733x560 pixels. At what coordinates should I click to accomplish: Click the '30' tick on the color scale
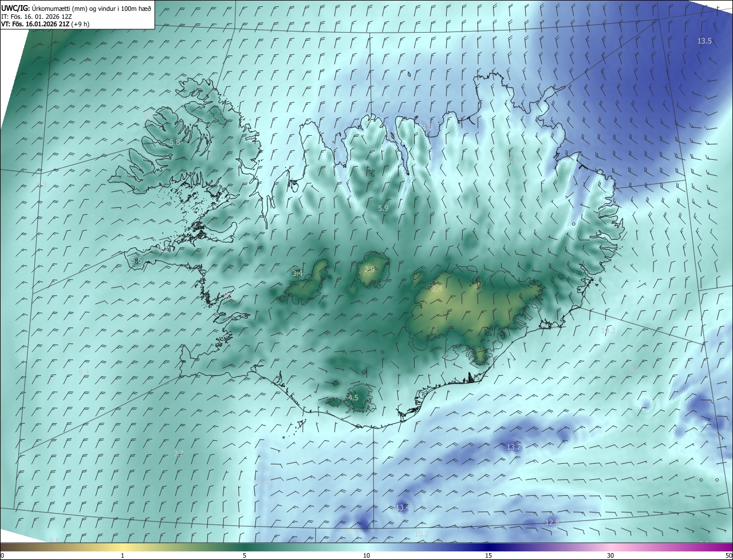[610, 555]
